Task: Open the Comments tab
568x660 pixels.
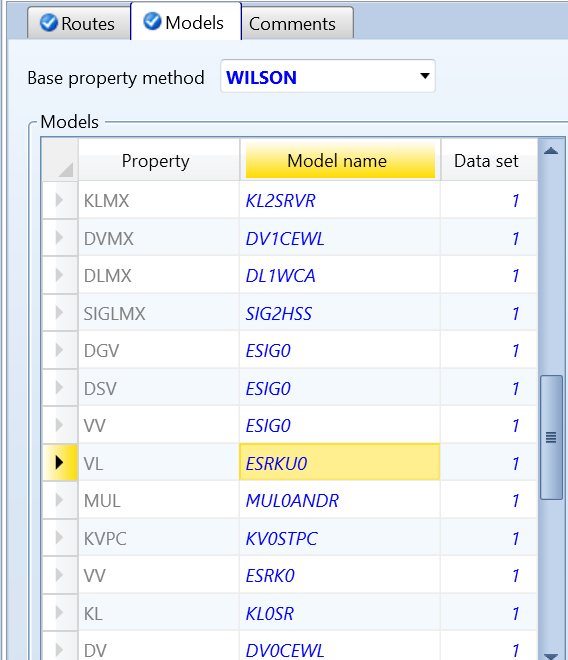Action: point(297,23)
